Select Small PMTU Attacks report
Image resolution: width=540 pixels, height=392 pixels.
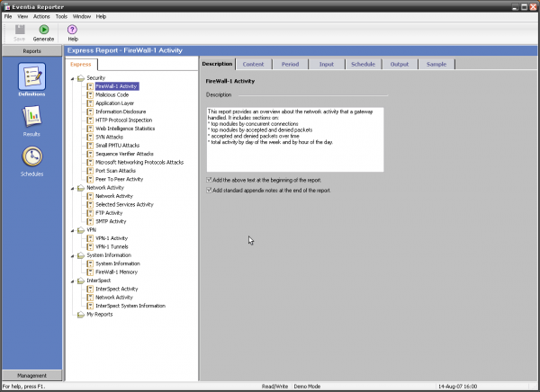[x=117, y=146]
